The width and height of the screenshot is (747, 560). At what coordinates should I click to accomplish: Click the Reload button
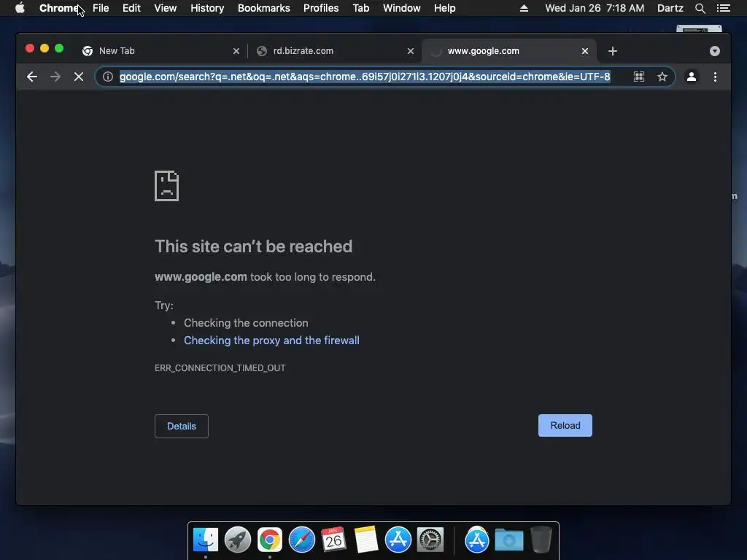(565, 425)
